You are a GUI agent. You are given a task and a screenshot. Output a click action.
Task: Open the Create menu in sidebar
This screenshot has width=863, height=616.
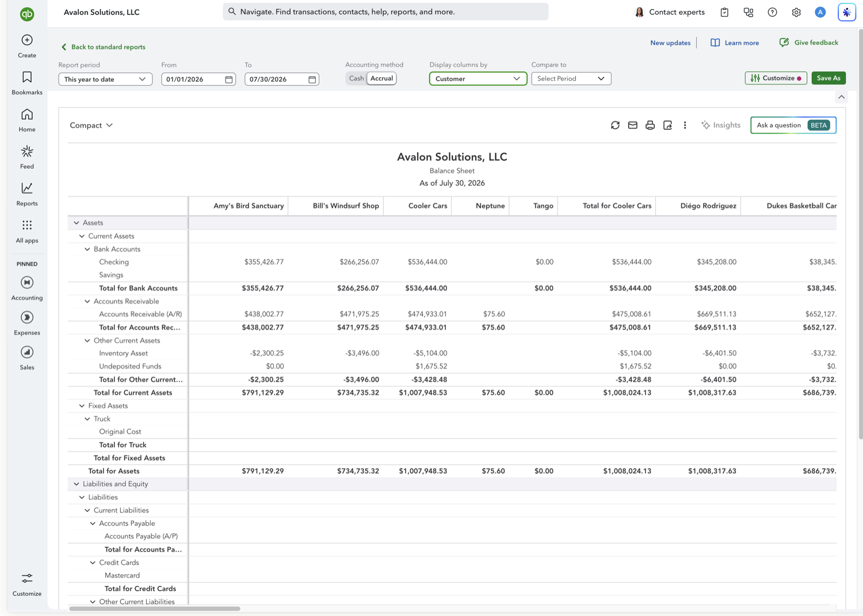pyautogui.click(x=26, y=46)
